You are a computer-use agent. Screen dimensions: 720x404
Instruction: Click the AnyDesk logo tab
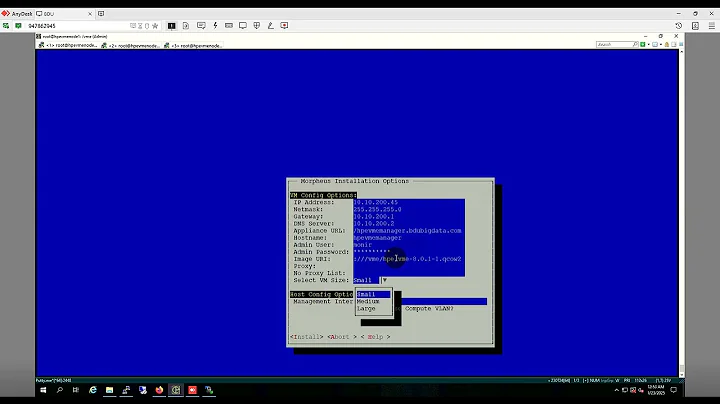17,14
